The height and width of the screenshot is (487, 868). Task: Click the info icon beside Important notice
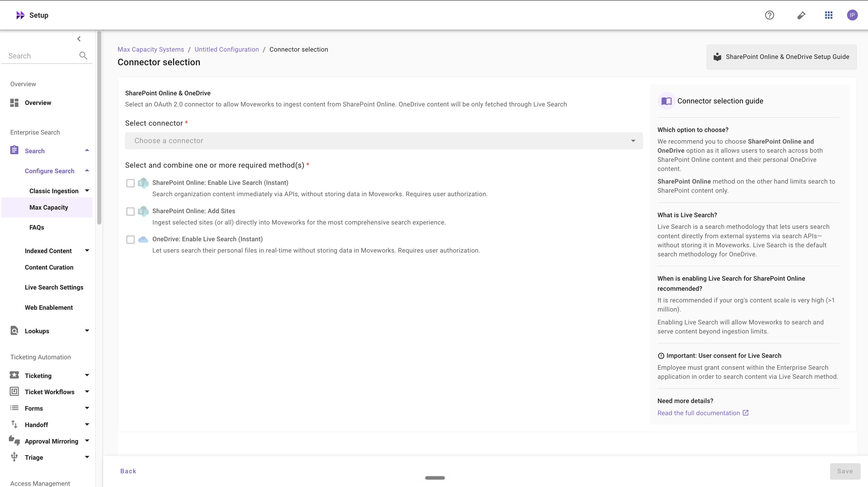[661, 356]
